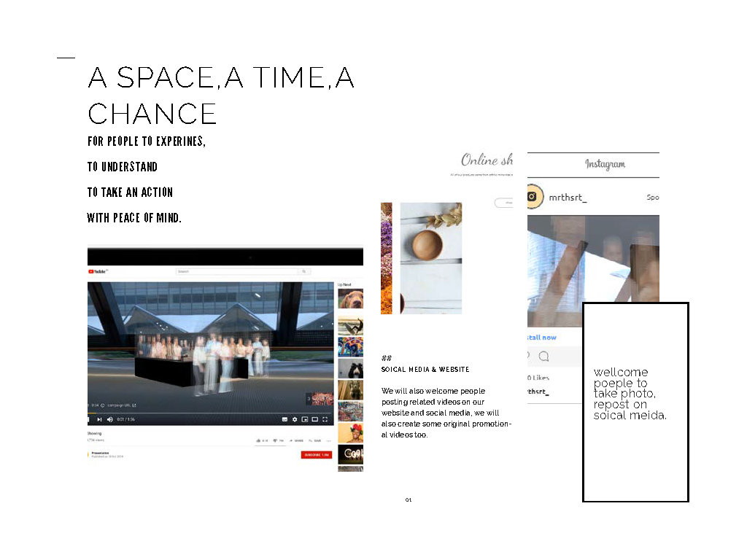Toggle subtitles with the captions icon
This screenshot has width=747, height=560.
(285, 419)
